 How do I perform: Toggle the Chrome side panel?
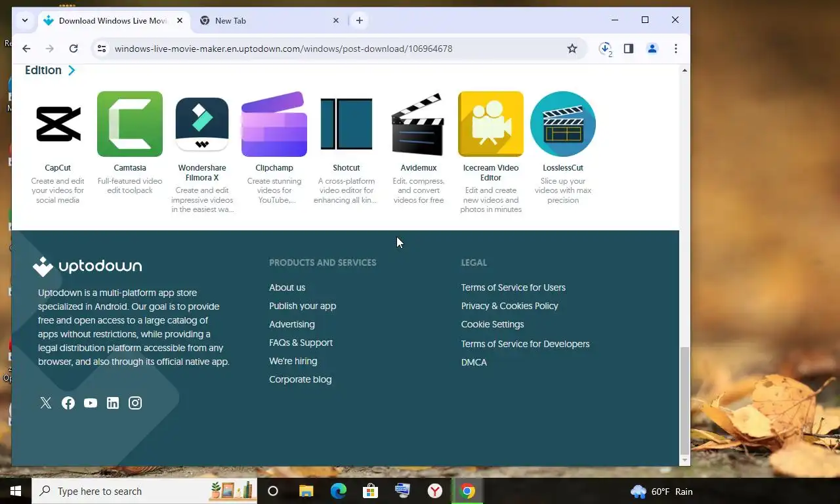pyautogui.click(x=629, y=49)
